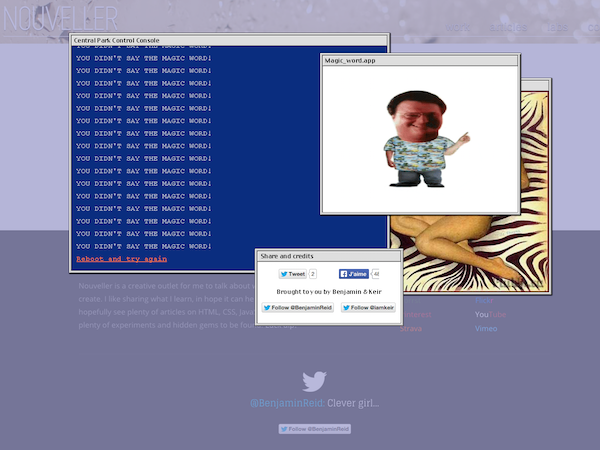Viewport: 600px width, 450px height.
Task: Click the faded Follow @BenjaminReid footer button
Action: 315,429
